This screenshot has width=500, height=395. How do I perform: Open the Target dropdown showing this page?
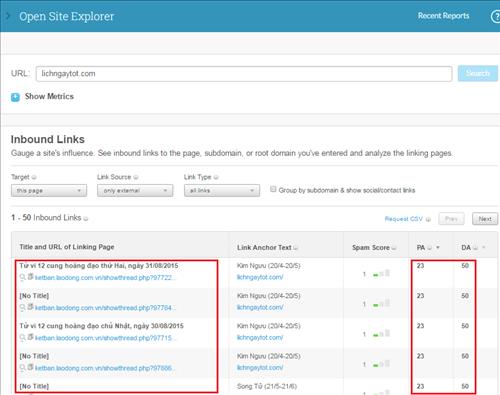click(x=49, y=191)
